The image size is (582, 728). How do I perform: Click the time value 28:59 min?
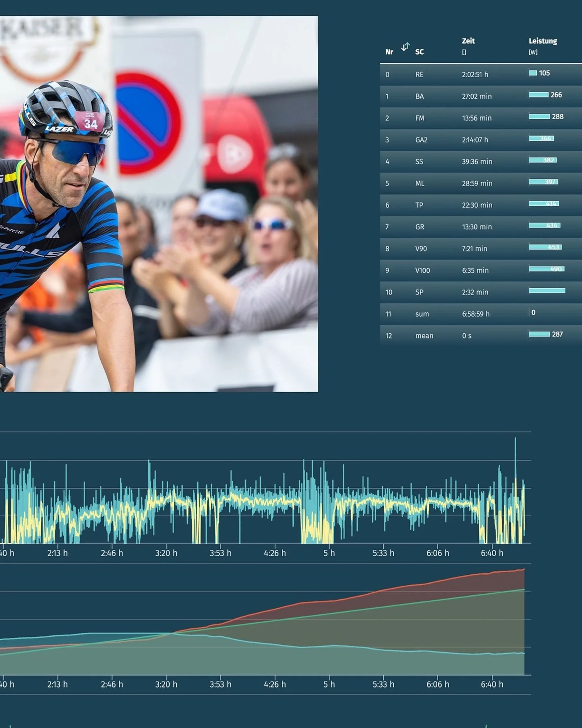(x=477, y=184)
